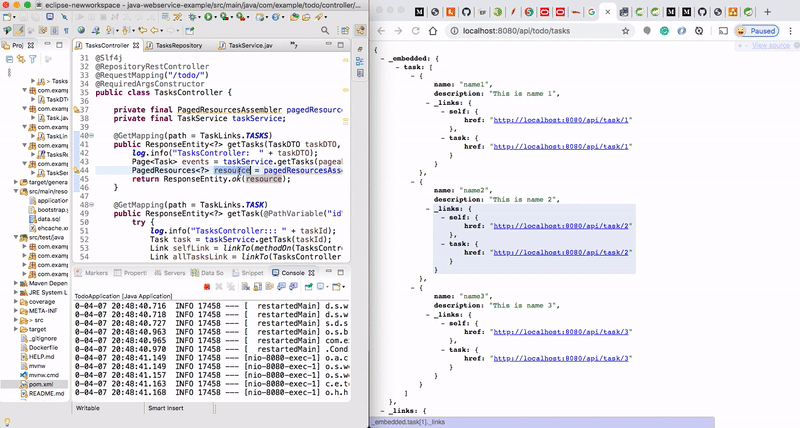Bookmark this page with the star icon

pyautogui.click(x=626, y=31)
